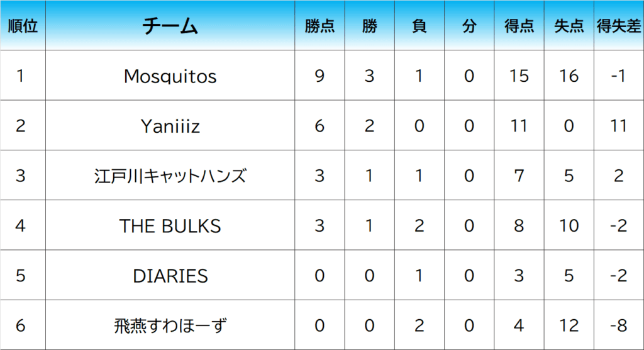The image size is (644, 350).
Task: Click the 飛燕すわほーず team name
Action: coord(170,325)
